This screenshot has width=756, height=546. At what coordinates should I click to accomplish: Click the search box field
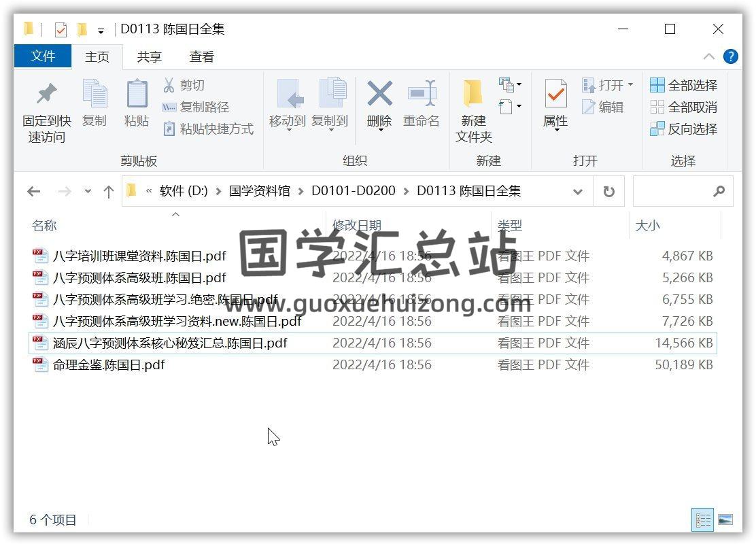coord(683,192)
